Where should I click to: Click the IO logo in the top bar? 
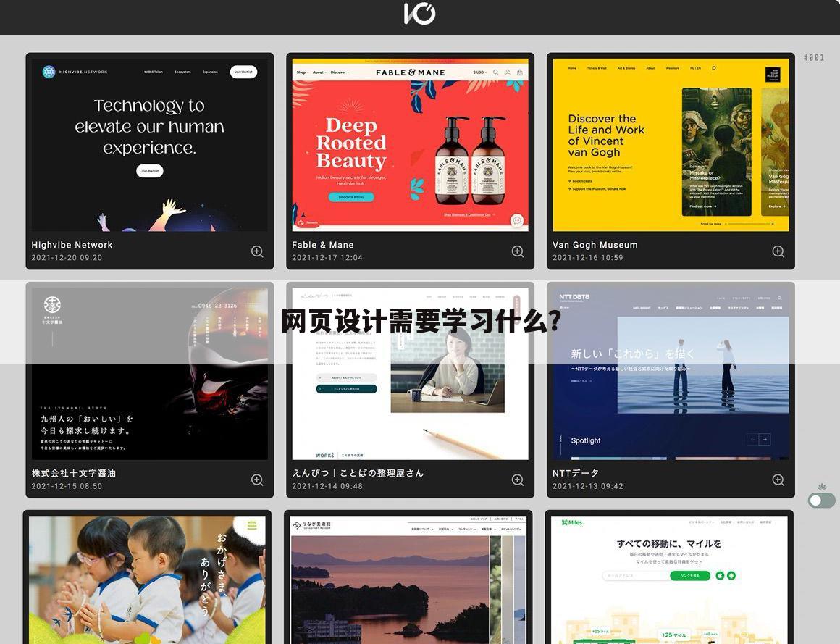click(x=419, y=14)
